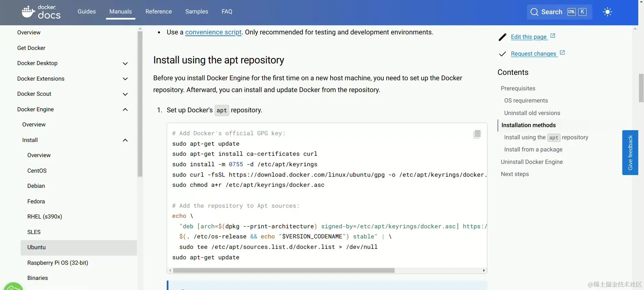Screen dimensions: 644x290
Task: Select Ubuntu in sidebar
Action: pyautogui.click(x=79, y=248)
